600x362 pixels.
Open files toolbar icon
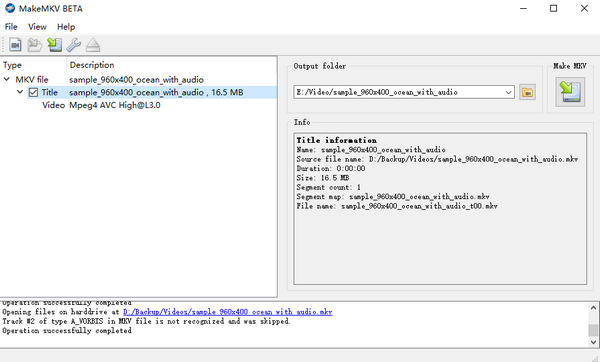tap(15, 45)
